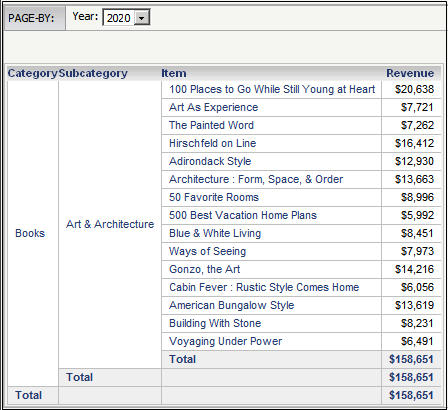Click Cabin Fever : Rustic Style Comes Home
This screenshot has height=410, width=448.
click(x=264, y=287)
